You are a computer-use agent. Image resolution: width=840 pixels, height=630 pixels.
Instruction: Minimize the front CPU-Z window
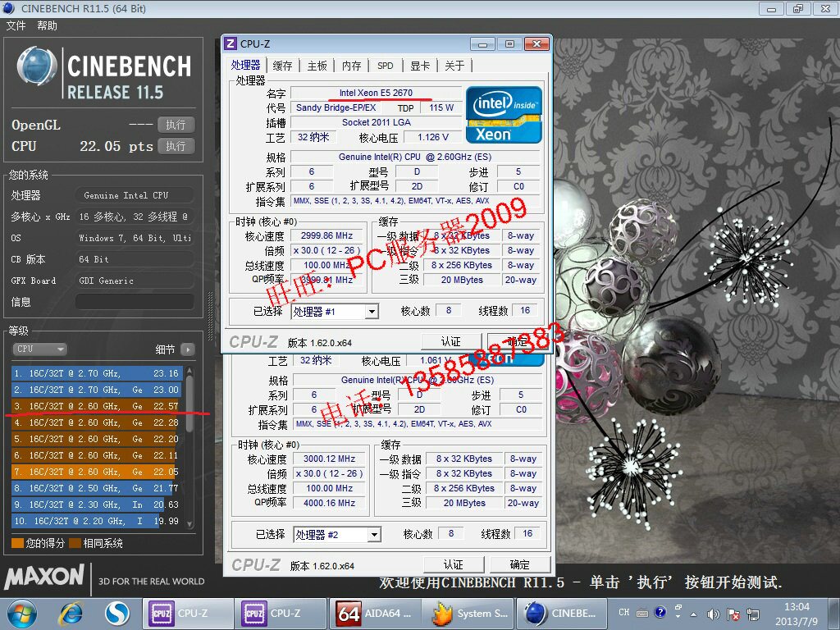click(x=482, y=44)
